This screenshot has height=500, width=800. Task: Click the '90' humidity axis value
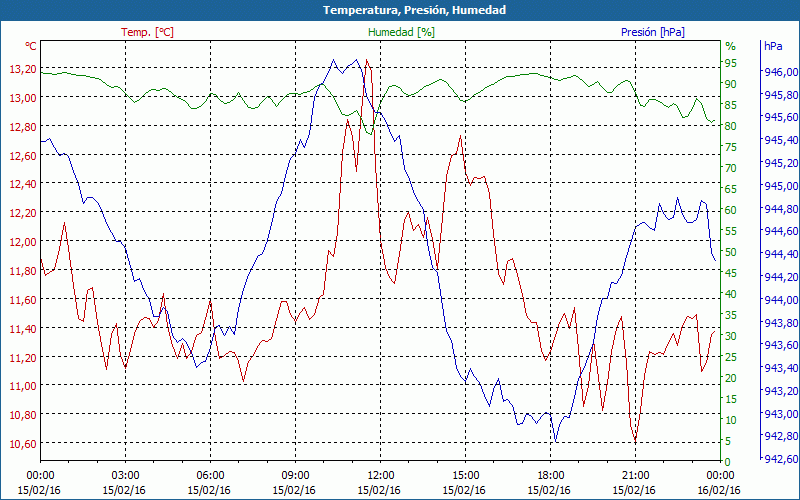731,84
